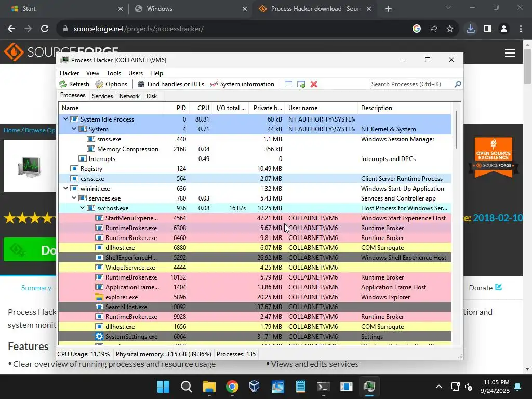Open File Explorer from taskbar
This screenshot has height=399, width=532.
209,387
